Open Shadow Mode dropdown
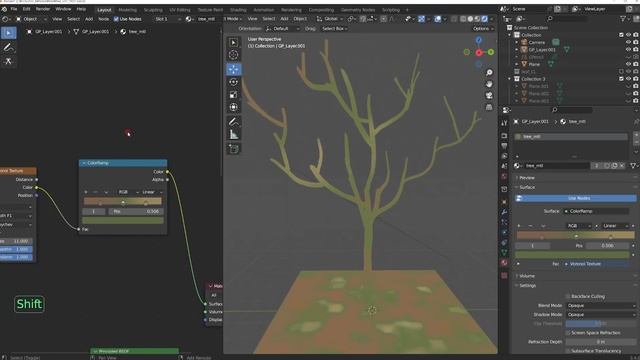This screenshot has width=640, height=360. pos(601,315)
